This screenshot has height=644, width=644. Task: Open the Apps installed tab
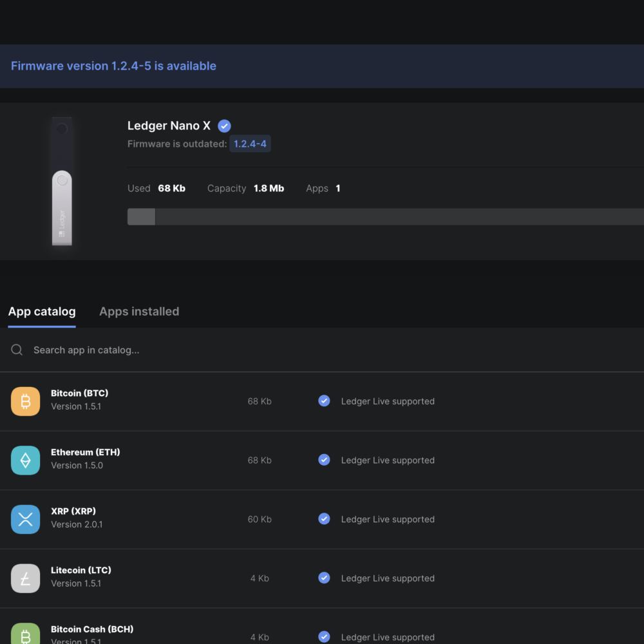[139, 312]
